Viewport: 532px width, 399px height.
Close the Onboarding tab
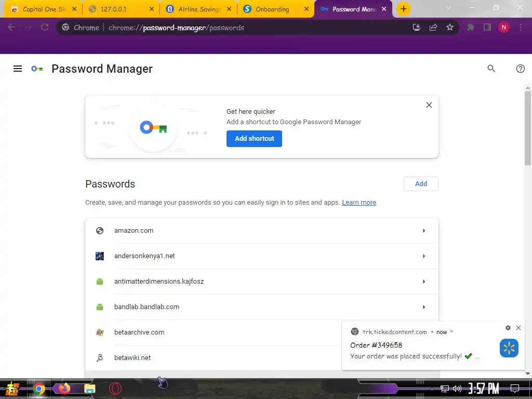coord(307,9)
